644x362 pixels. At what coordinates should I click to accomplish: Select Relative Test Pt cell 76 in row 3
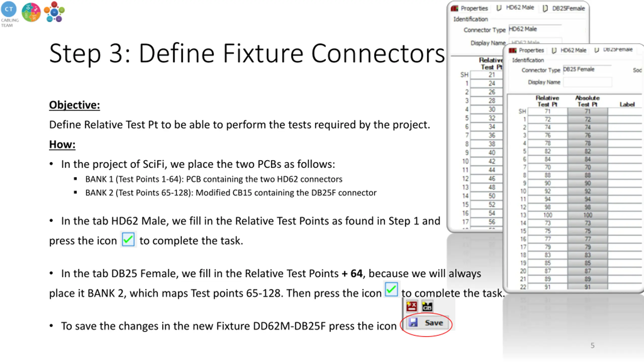548,135
